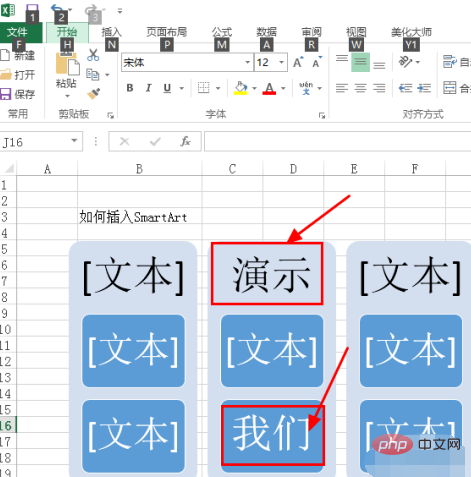Image resolution: width=471 pixels, height=477 pixels.
Task: Open the 字体 group dialog launcher
Action: [322, 115]
